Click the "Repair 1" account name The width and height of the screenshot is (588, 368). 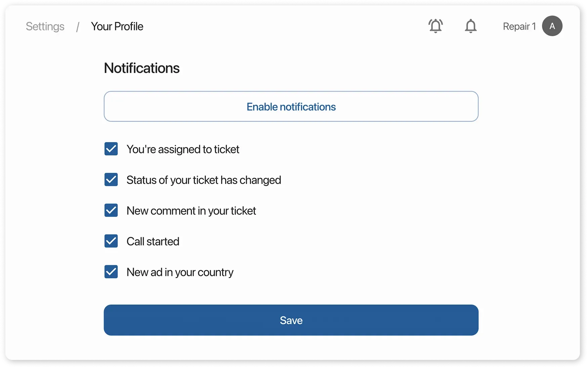(x=519, y=26)
